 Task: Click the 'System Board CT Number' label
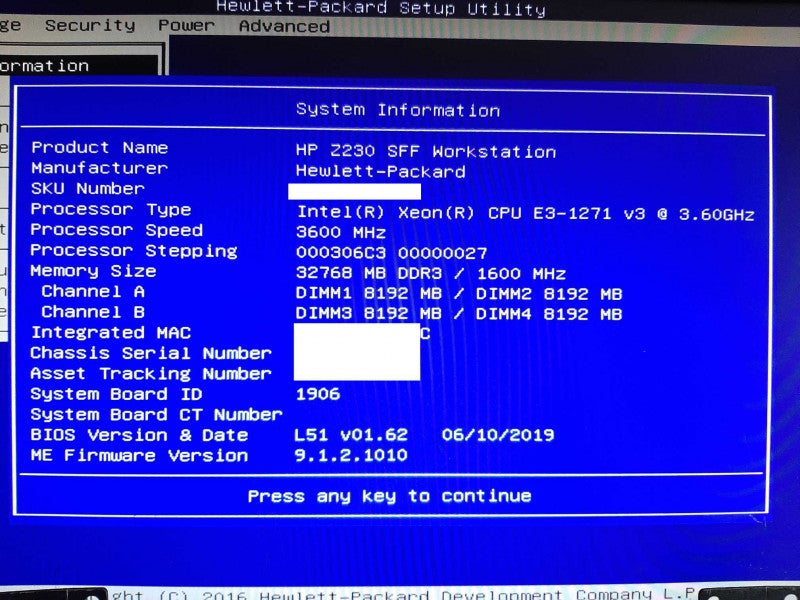[x=156, y=414]
